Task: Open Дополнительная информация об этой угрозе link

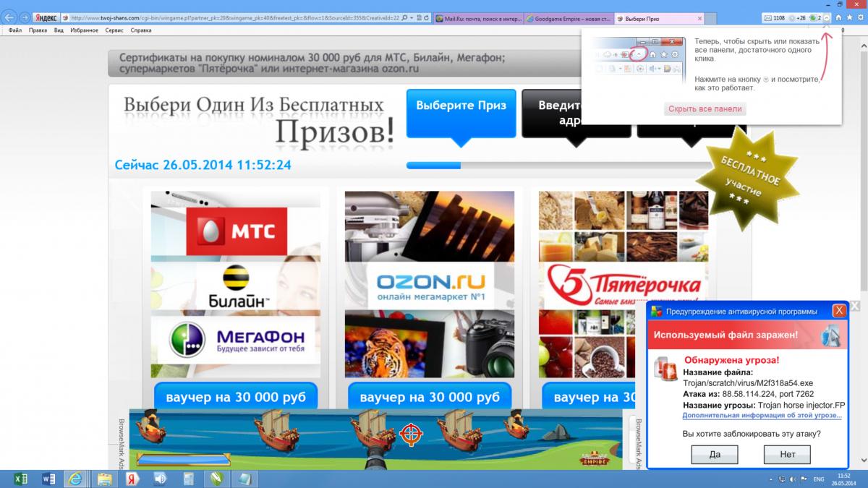Action: click(x=762, y=416)
